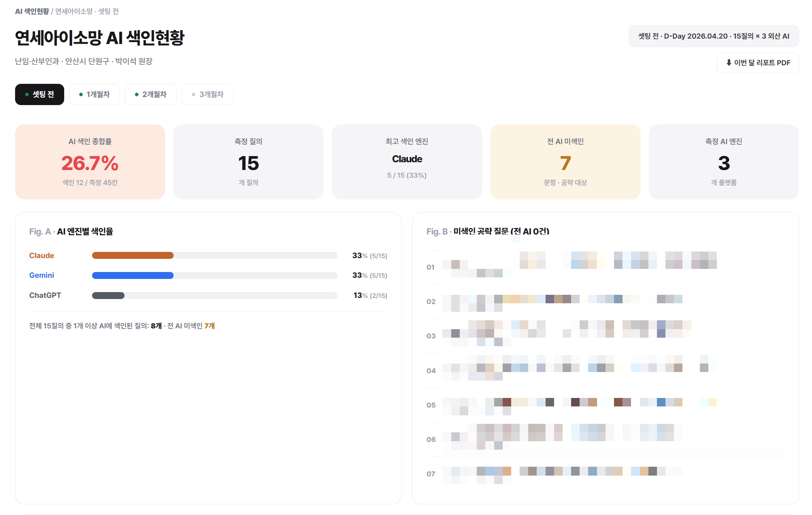Click the 전체 15질의 summary line in Fig. A
This screenshot has width=812, height=515.
(122, 326)
